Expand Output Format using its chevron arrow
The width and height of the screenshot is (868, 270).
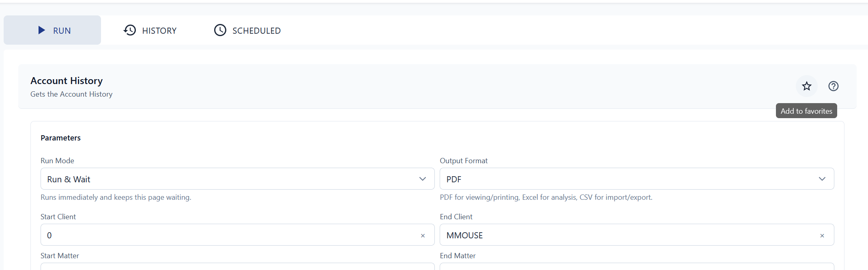coord(822,179)
